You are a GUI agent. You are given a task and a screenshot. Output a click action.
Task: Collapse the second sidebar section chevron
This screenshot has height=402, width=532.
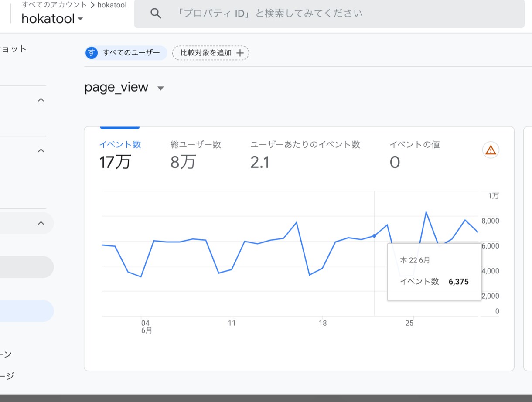click(x=41, y=150)
